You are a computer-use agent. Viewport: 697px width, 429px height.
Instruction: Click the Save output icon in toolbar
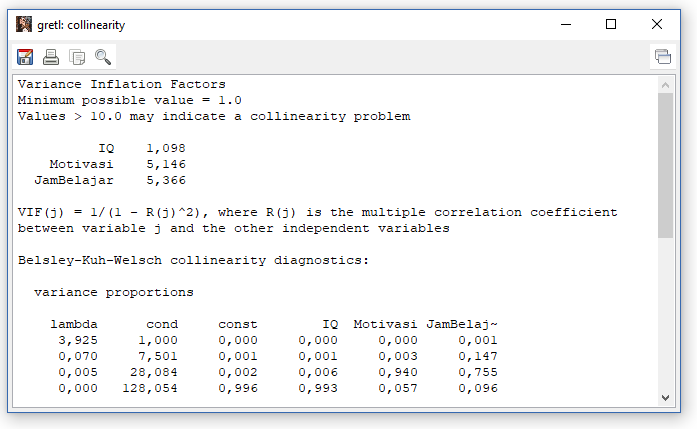(26, 56)
